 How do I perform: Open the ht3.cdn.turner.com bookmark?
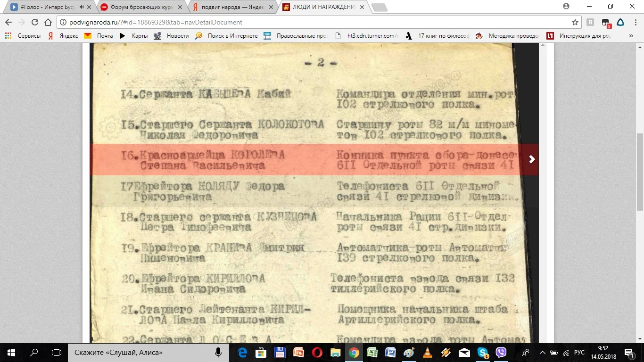point(366,36)
